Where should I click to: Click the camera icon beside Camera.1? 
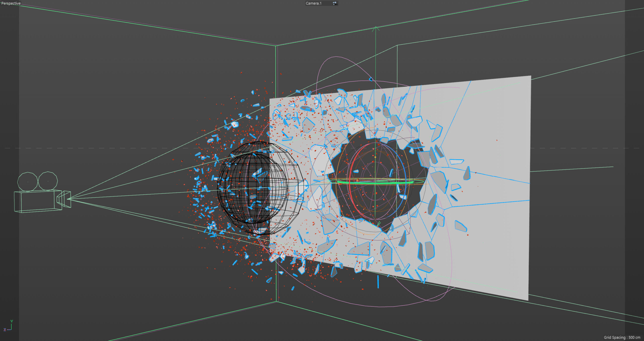click(x=335, y=3)
